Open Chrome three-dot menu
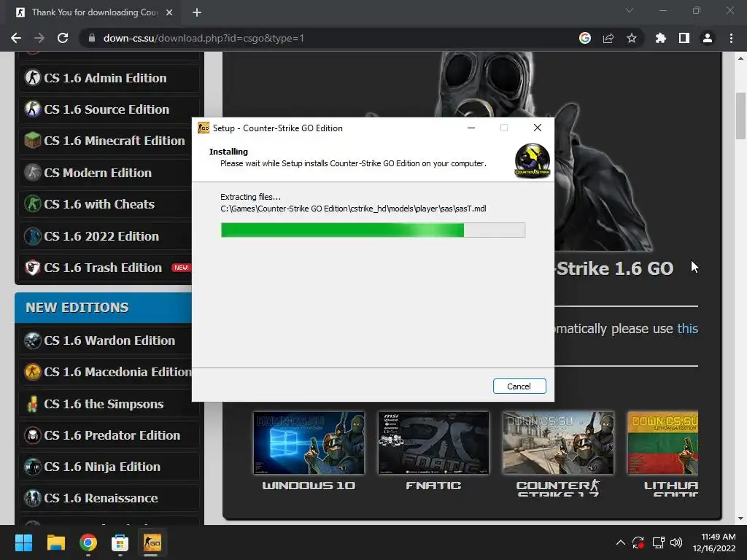The width and height of the screenshot is (747, 560). 731,38
